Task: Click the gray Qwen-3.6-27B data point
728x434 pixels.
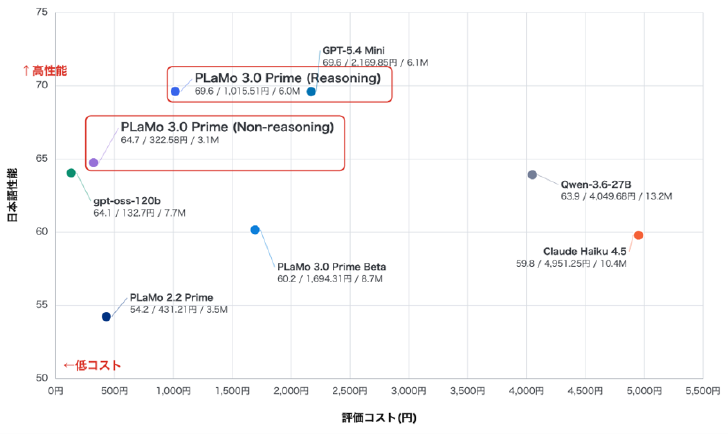Action: tap(532, 175)
